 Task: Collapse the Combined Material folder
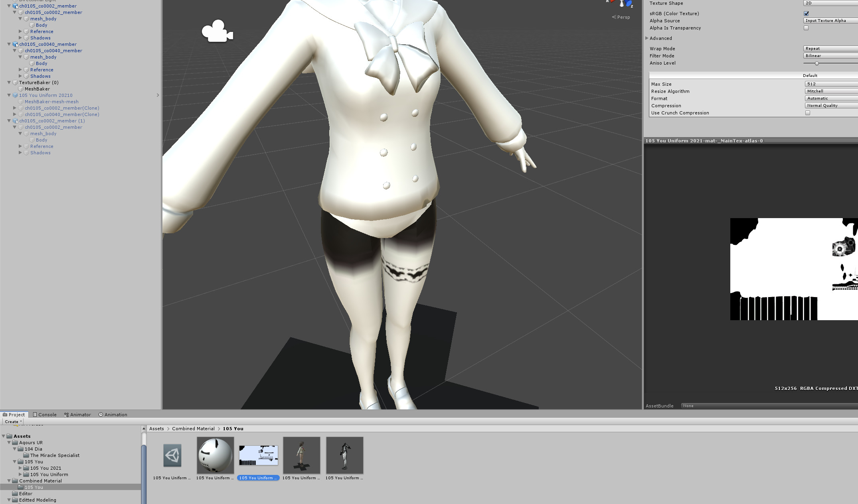click(x=9, y=481)
